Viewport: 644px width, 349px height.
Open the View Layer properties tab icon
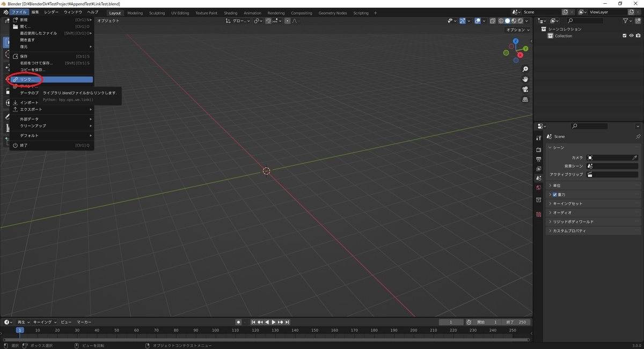pyautogui.click(x=538, y=169)
